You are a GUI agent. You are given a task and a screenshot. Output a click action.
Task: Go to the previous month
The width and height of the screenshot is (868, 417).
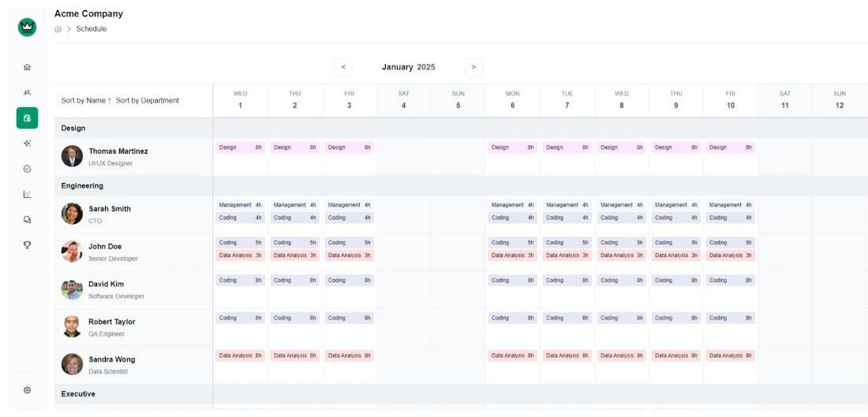click(343, 67)
